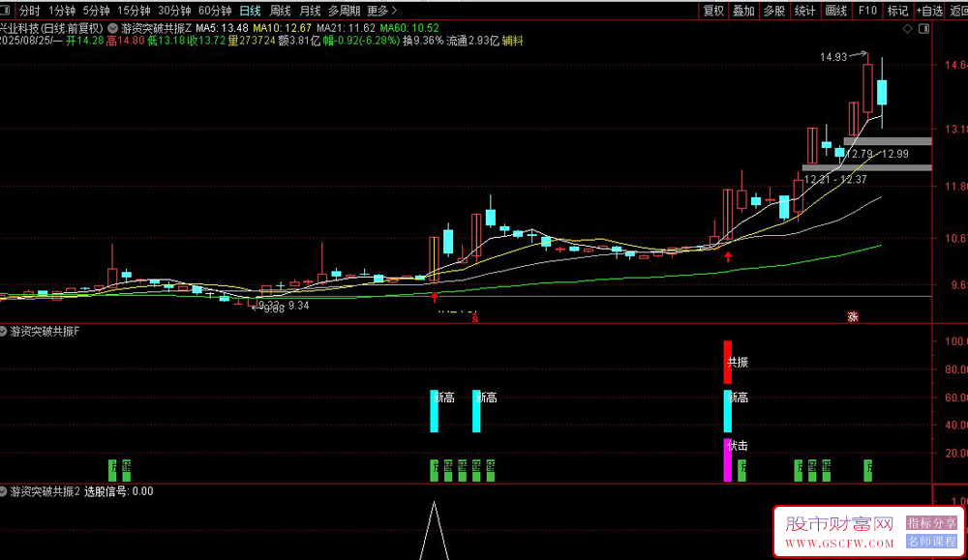Toggle the side panel icon near price axis
The height and width of the screenshot is (560, 968).
tap(924, 29)
